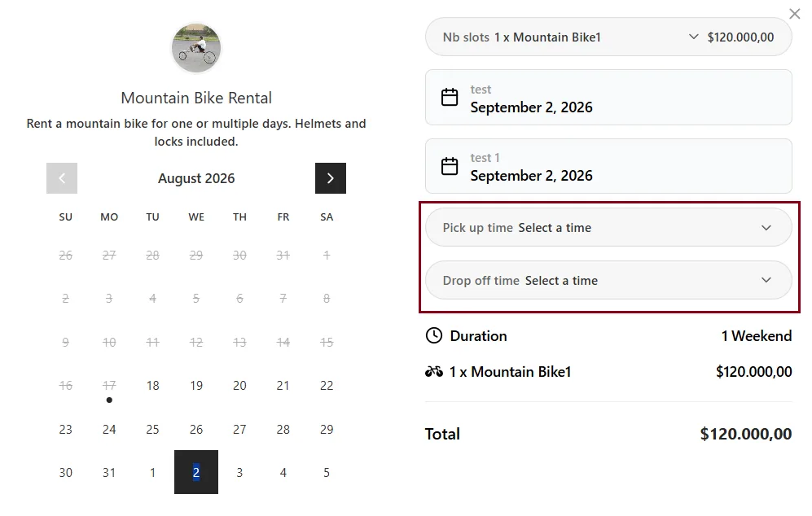Choose August 31 in the calendar

click(109, 473)
